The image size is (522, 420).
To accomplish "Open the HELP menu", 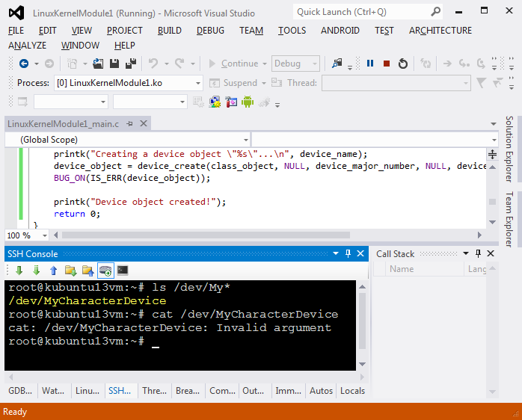I will tap(124, 46).
